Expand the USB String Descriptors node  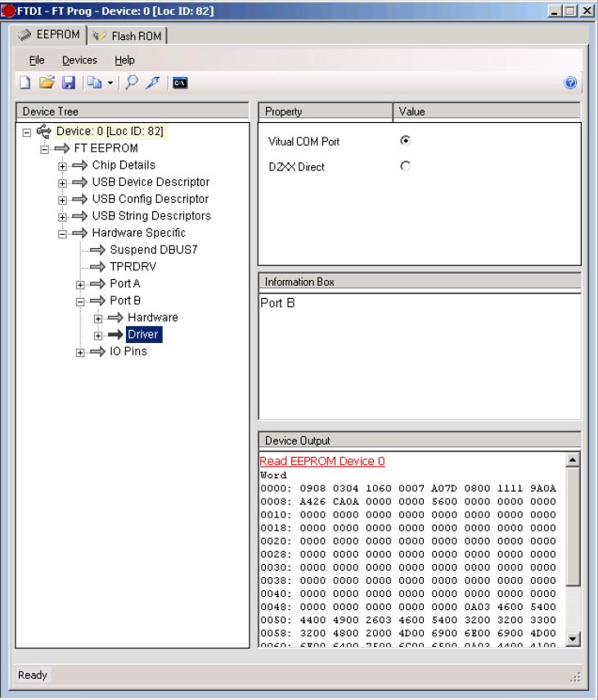(62, 218)
